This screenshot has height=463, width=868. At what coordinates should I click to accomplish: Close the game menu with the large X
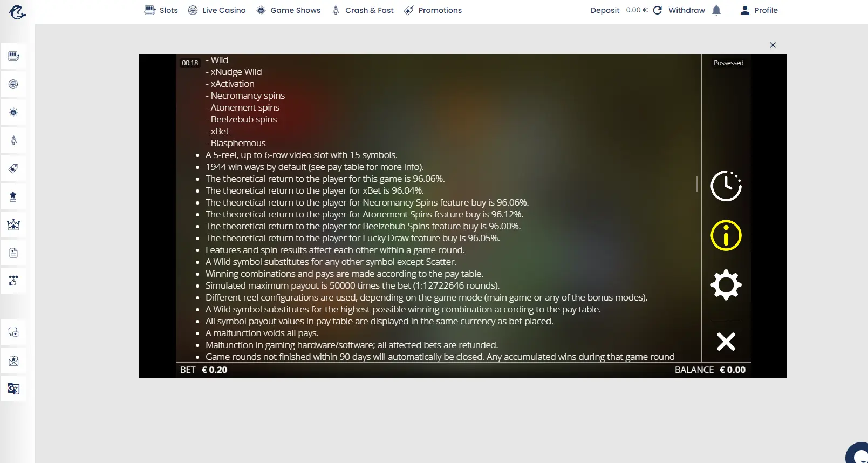(x=726, y=342)
